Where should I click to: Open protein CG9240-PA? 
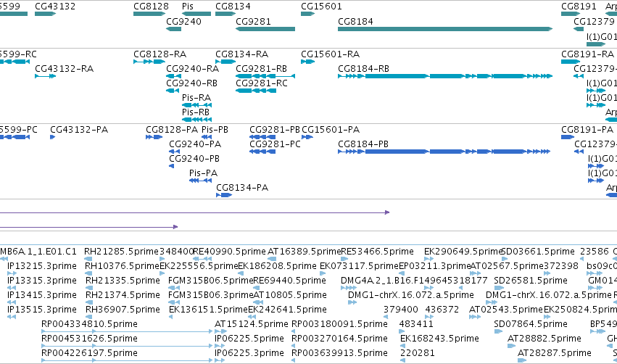[x=195, y=144]
